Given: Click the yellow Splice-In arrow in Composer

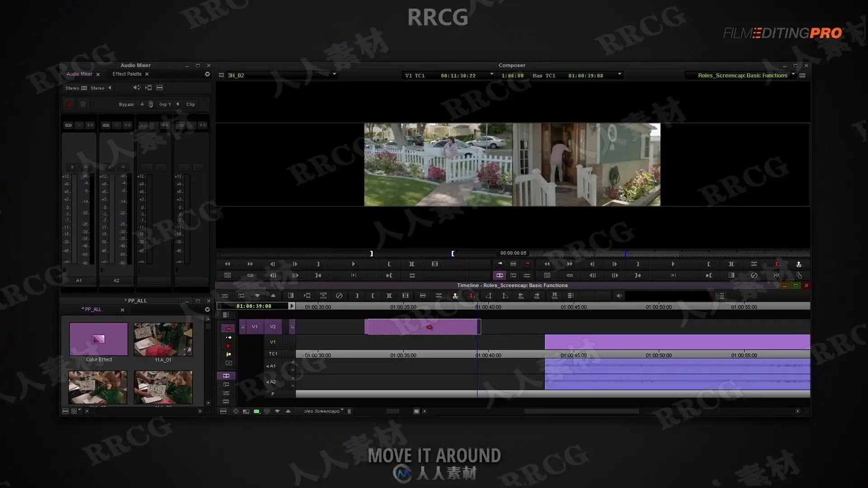Looking at the screenshot, I should point(500,264).
